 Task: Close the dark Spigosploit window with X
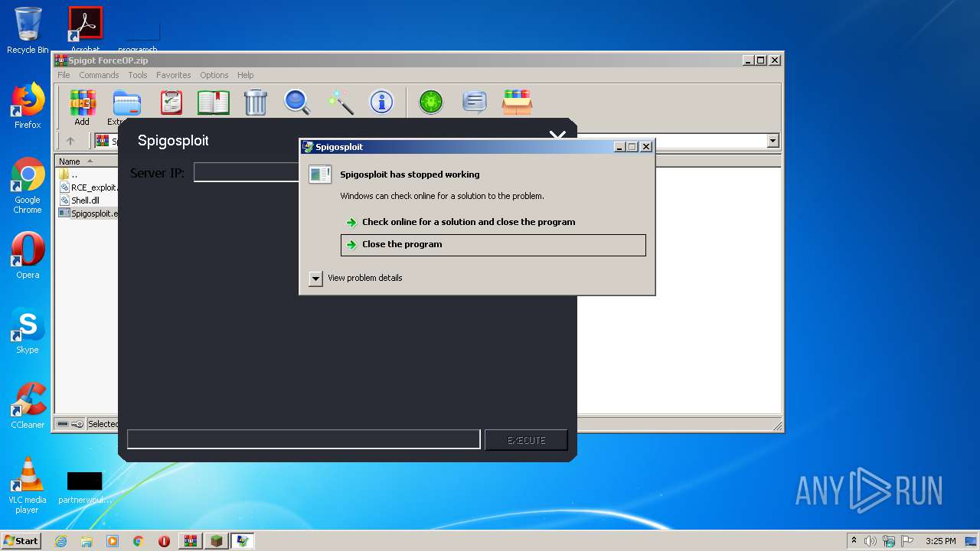557,137
